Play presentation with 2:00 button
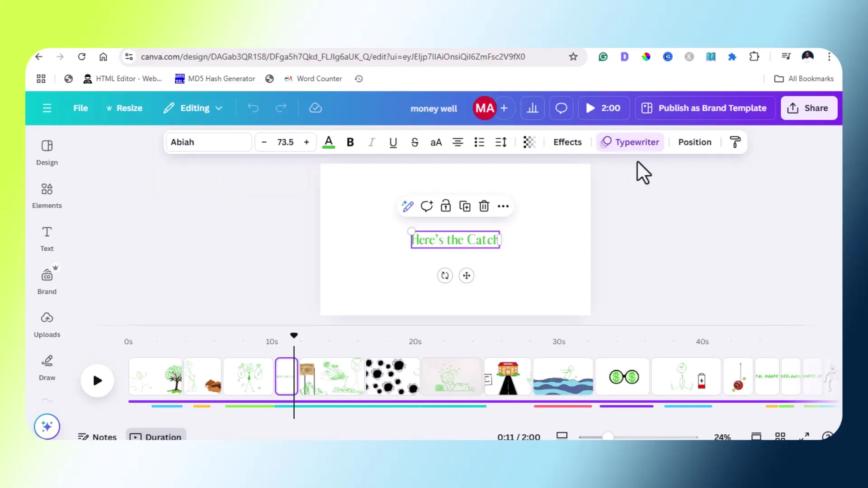The width and height of the screenshot is (868, 488). (x=604, y=108)
